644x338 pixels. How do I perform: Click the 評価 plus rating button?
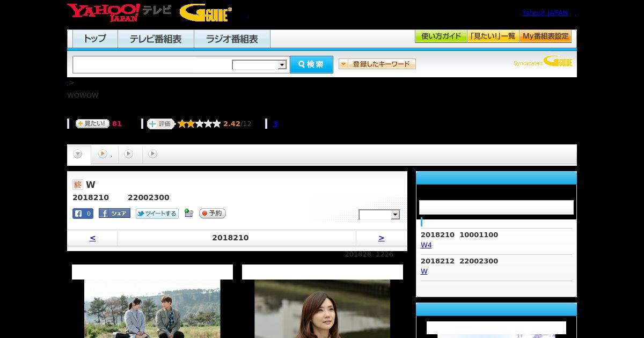pos(161,124)
